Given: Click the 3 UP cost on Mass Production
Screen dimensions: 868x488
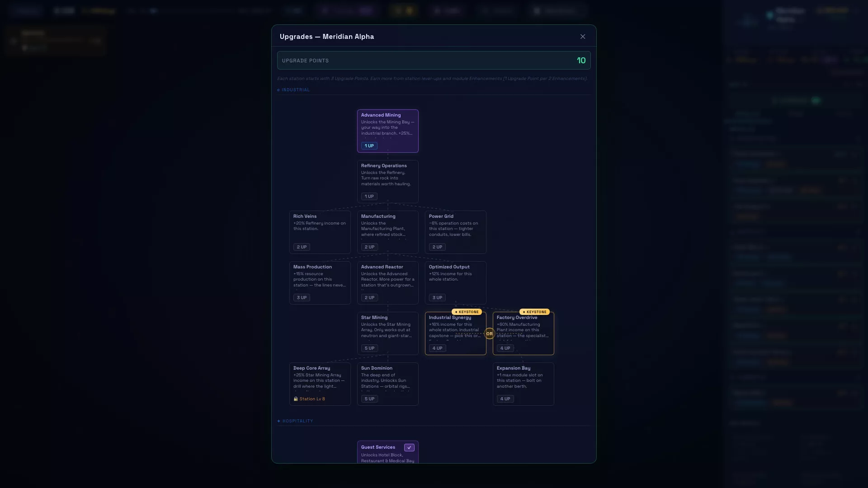Looking at the screenshot, I should point(302,298).
